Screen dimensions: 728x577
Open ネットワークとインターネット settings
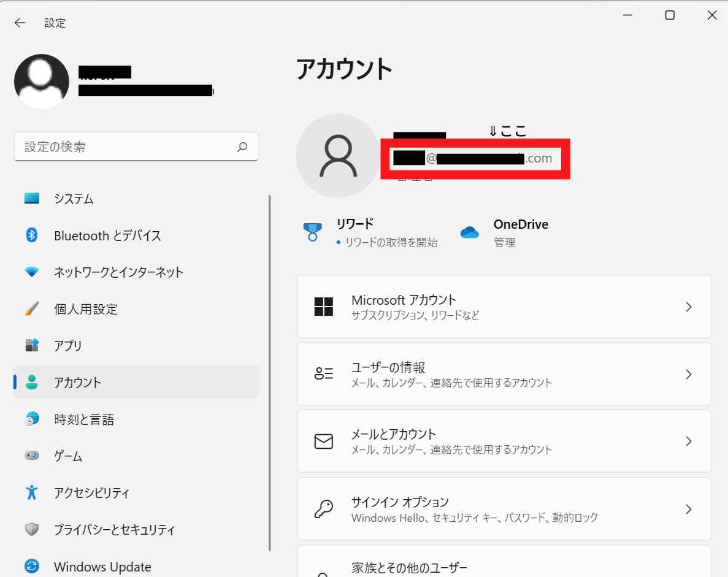pos(118,272)
